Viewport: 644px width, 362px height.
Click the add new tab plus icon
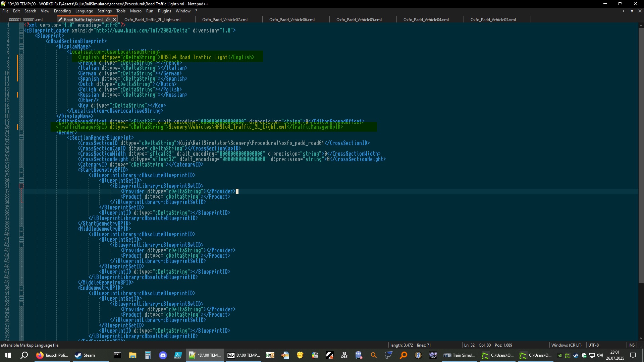624,11
